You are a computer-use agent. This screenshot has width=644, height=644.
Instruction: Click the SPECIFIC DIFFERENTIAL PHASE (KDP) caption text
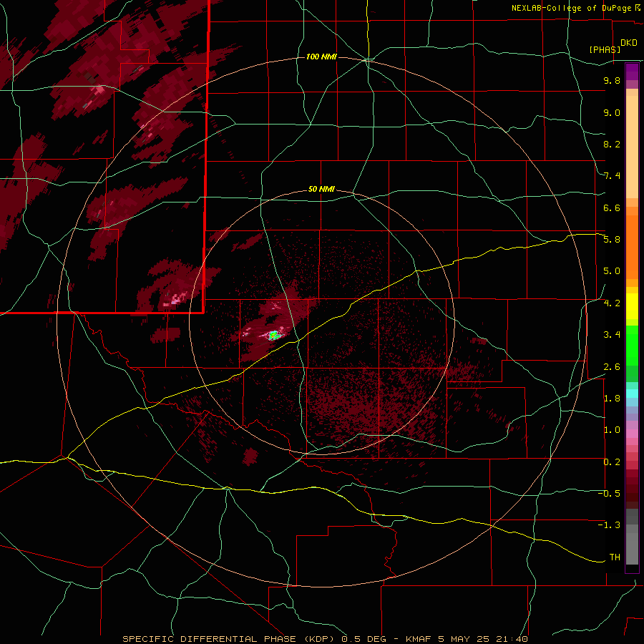(228, 639)
